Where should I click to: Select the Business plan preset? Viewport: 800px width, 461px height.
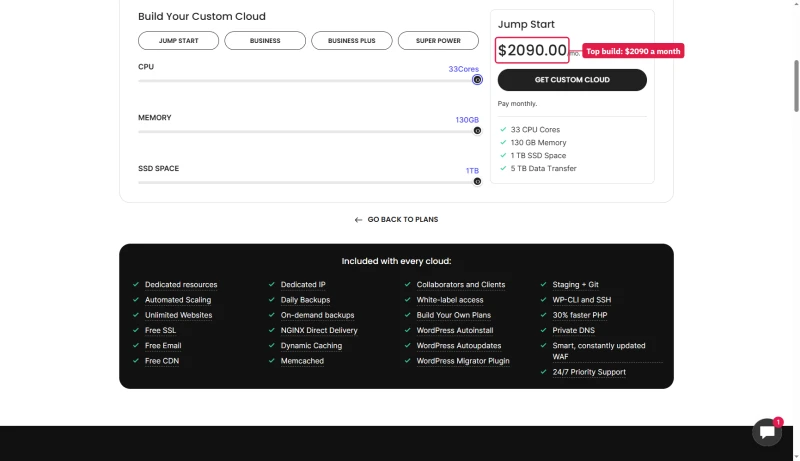pos(265,41)
